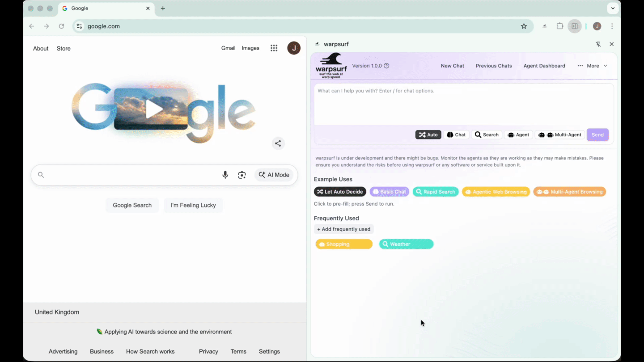Click the microphone icon in Google's search bar

point(225,175)
